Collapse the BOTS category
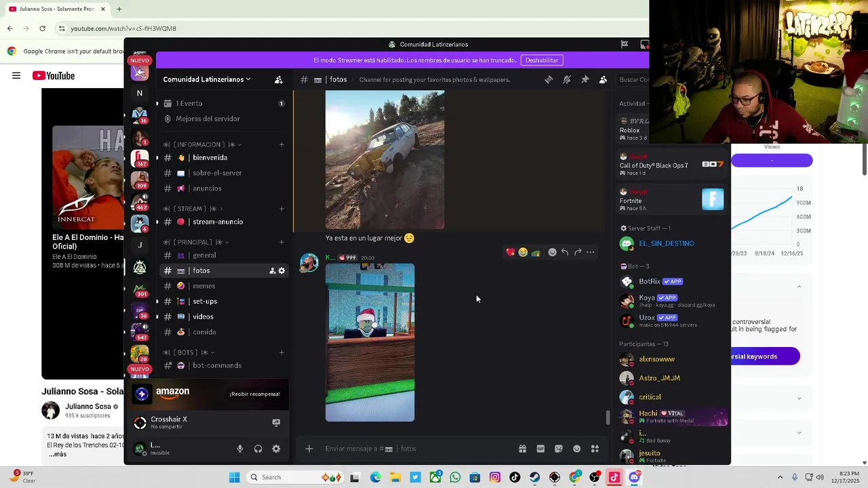 [189, 352]
